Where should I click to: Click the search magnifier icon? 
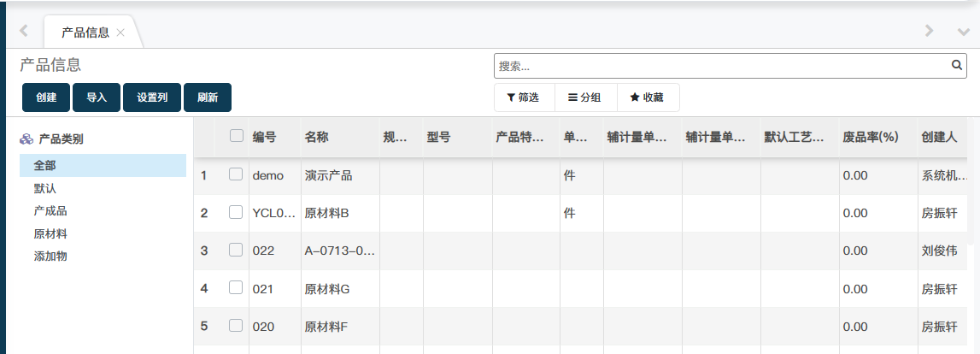coord(958,65)
